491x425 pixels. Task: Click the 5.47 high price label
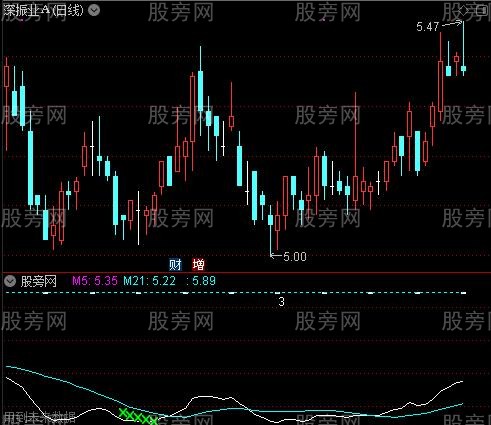(x=427, y=27)
